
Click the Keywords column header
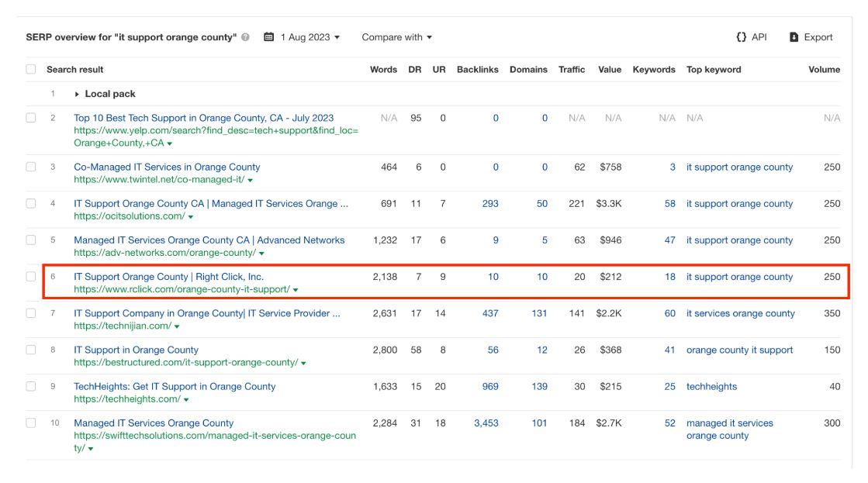click(x=654, y=70)
